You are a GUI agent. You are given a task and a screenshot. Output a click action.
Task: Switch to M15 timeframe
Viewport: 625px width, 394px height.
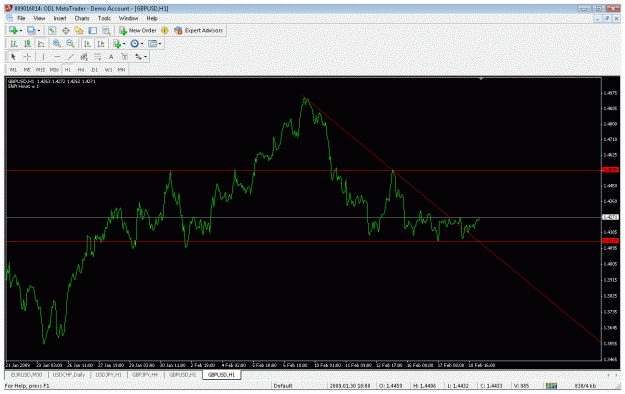(x=40, y=70)
